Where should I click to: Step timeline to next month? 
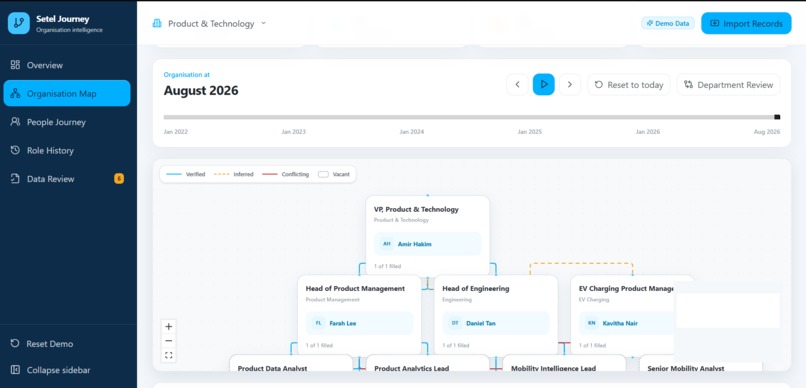click(x=570, y=84)
